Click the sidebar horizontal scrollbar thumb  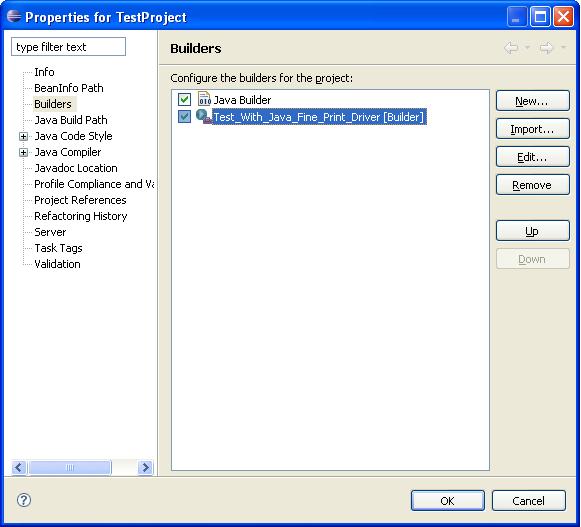[x=70, y=467]
